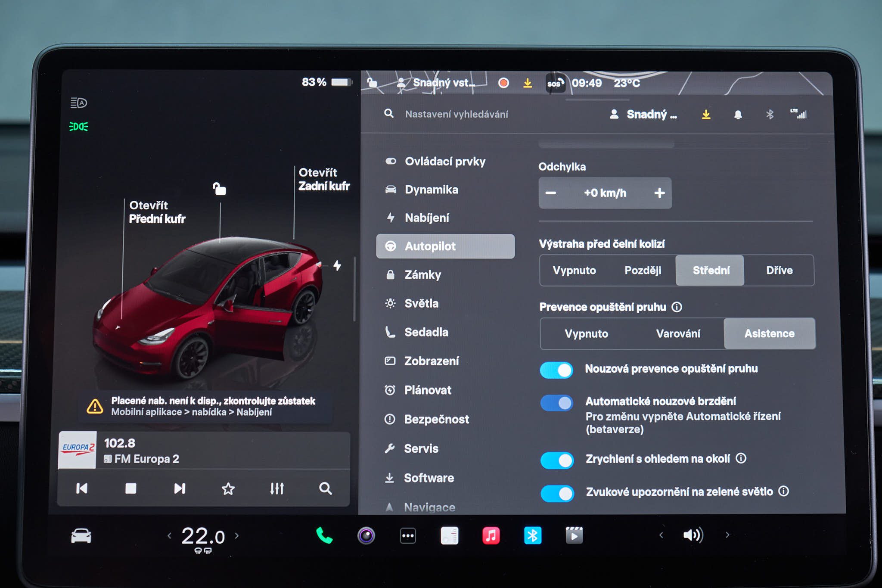Open the phone app

(324, 535)
